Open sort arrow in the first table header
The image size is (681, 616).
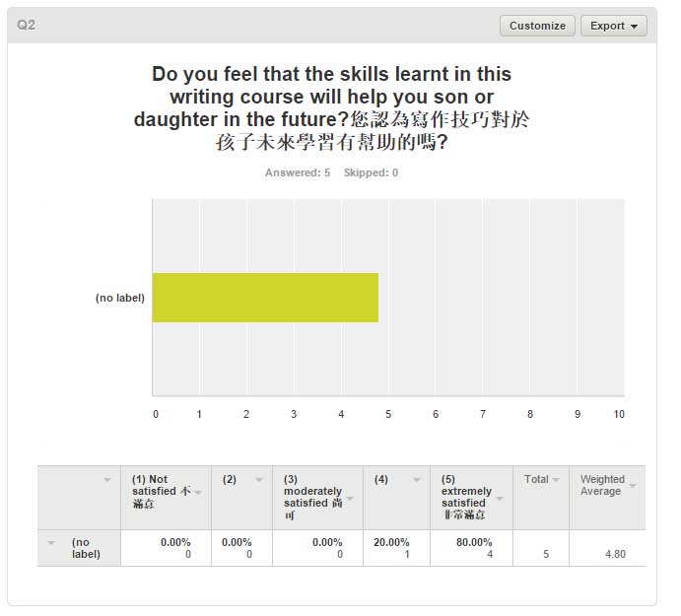coord(107,480)
